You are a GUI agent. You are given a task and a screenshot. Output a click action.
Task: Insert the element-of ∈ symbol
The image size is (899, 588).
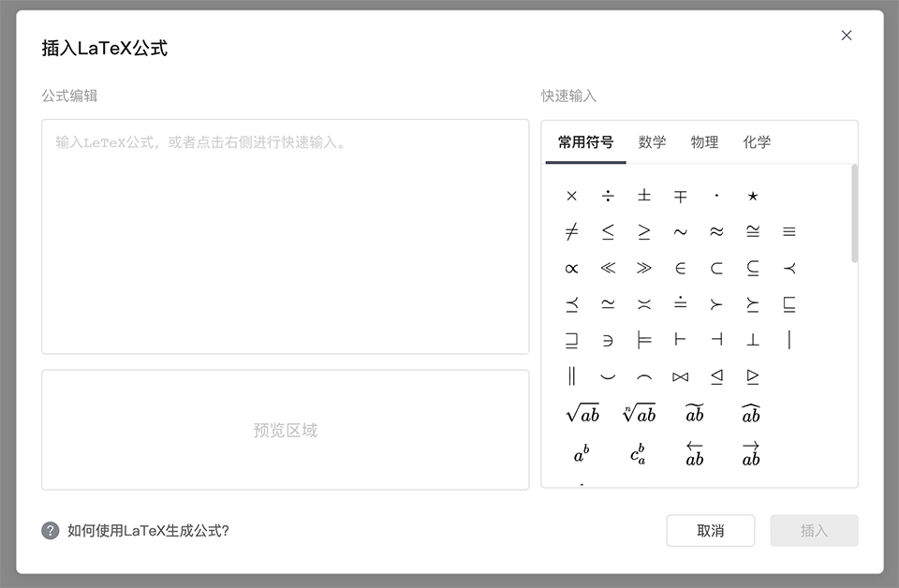click(x=681, y=268)
